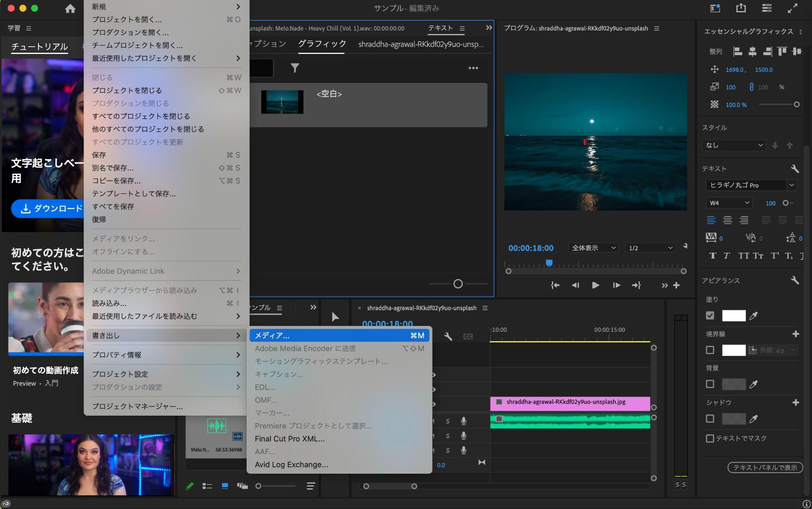The width and height of the screenshot is (812, 509).
Task: Choose Final Cut Pro XML... export option
Action: 339,439
